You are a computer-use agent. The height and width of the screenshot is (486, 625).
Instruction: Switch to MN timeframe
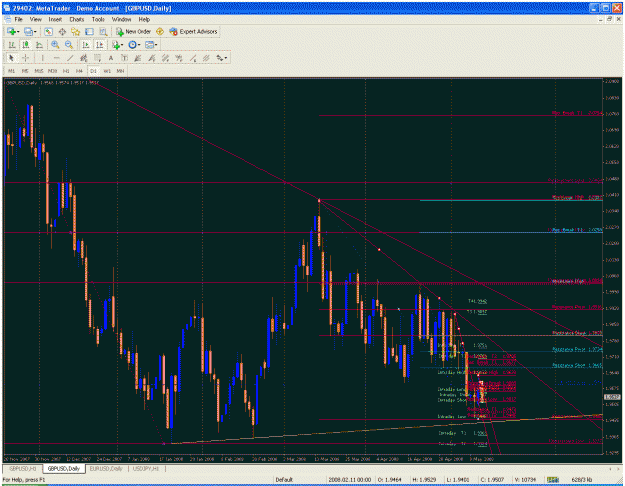pyautogui.click(x=120, y=71)
